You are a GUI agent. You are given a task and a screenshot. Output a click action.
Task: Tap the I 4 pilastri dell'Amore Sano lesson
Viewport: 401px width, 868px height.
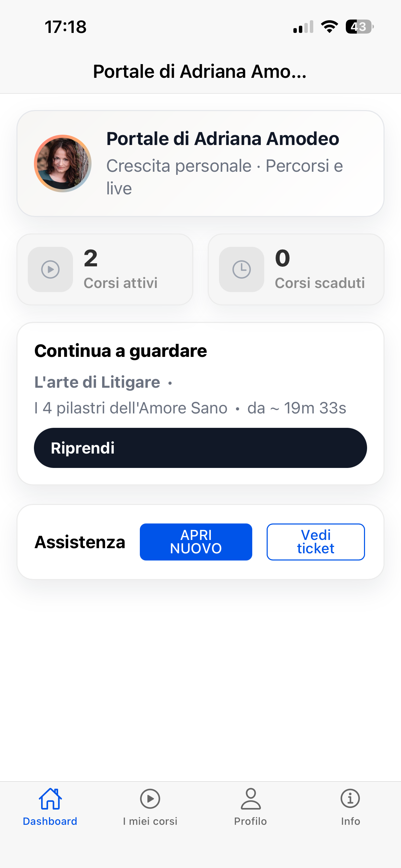(x=131, y=408)
